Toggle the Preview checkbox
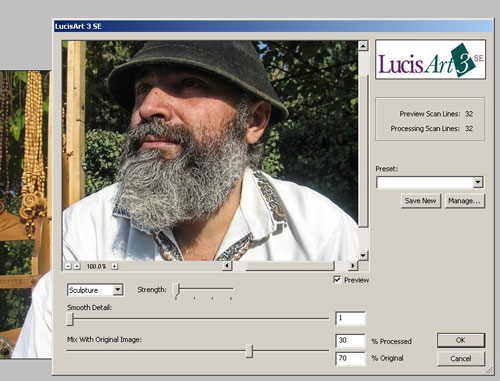Image resolution: width=500 pixels, height=381 pixels. pyautogui.click(x=337, y=280)
